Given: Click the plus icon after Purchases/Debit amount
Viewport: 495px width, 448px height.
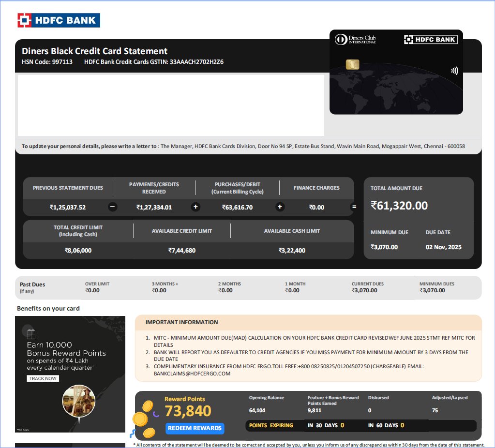Looking at the screenshot, I should click(279, 207).
